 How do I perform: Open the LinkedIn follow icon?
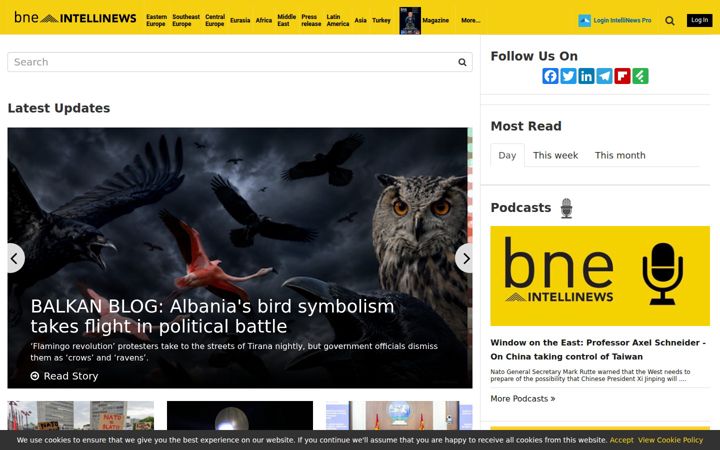[x=586, y=76]
